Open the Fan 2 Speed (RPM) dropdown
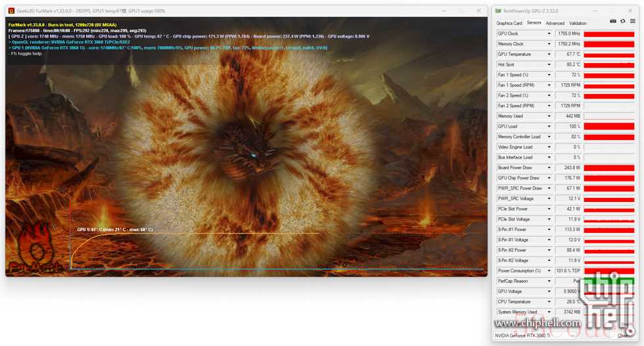Screen dimensions: 644x346 pyautogui.click(x=549, y=106)
